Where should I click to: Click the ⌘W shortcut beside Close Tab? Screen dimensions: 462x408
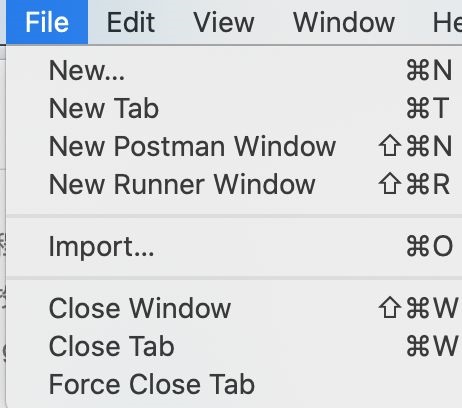432,346
